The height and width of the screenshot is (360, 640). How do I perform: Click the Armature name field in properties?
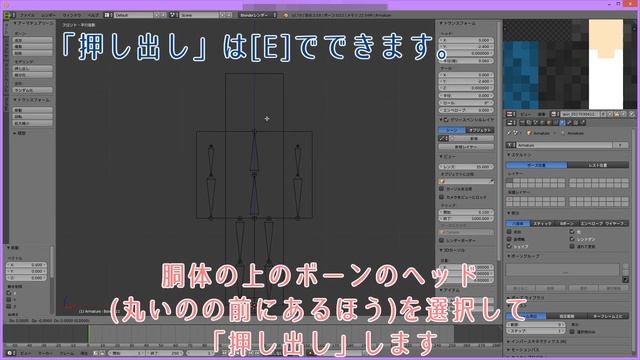[564, 145]
